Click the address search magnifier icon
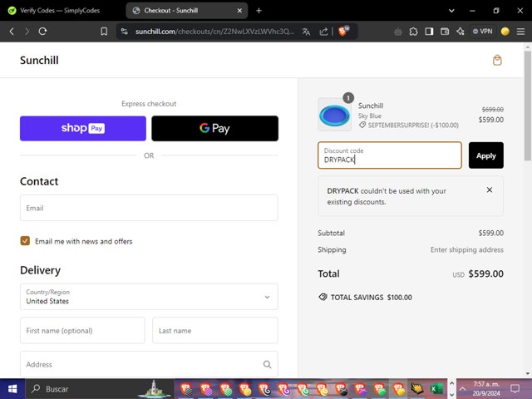 (268, 364)
